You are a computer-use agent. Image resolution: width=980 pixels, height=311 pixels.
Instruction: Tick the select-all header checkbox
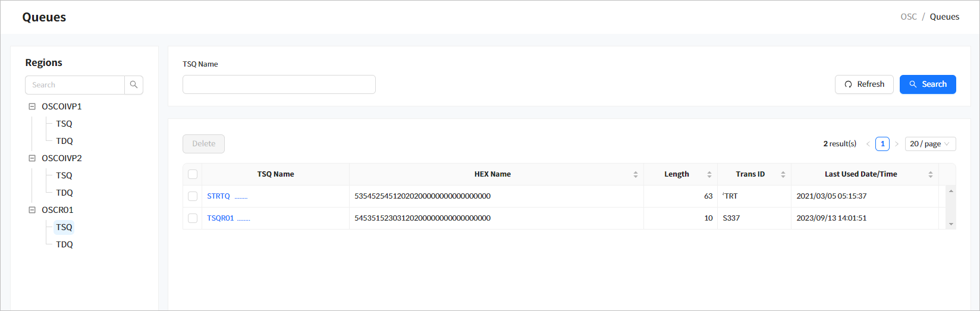pos(193,174)
